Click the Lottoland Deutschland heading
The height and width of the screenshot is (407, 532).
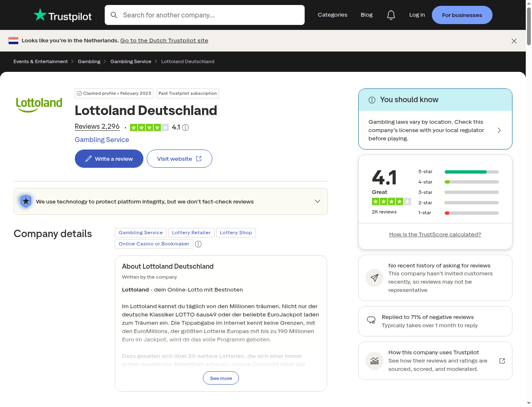tap(146, 110)
